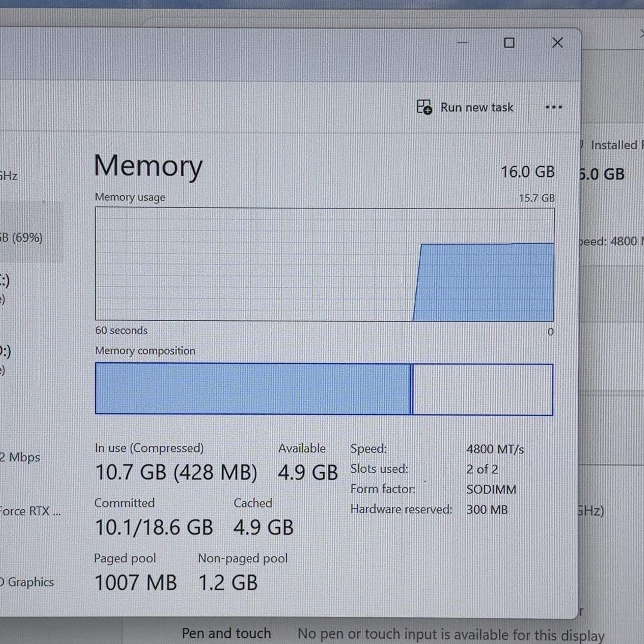
Task: Click the Memory heading
Action: point(148,166)
